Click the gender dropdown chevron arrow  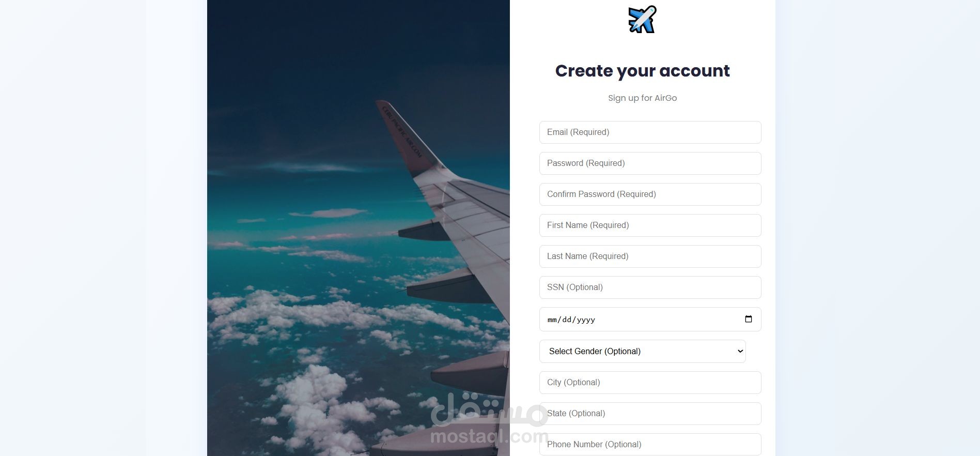[x=740, y=351]
